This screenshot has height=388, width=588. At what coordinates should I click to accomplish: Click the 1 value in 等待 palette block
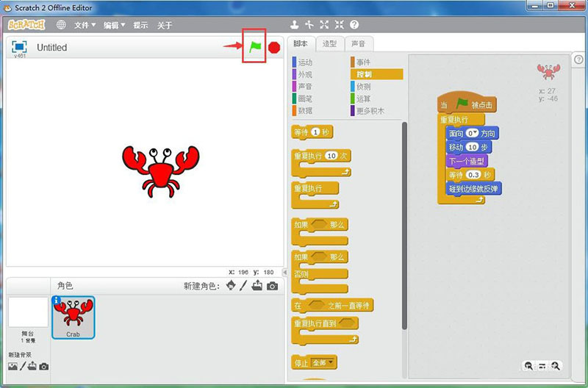pyautogui.click(x=315, y=132)
